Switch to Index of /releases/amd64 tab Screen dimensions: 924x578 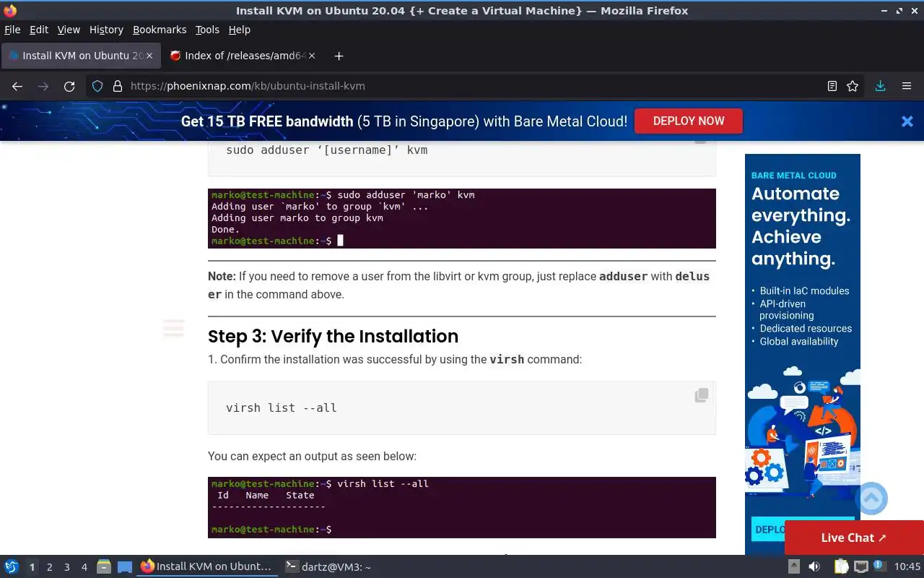tap(243, 56)
